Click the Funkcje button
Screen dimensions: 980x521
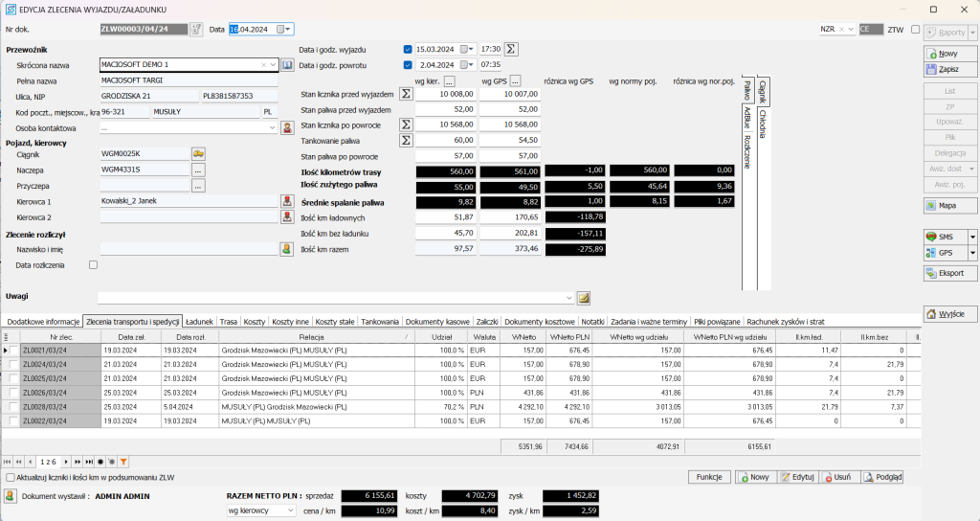click(x=708, y=477)
